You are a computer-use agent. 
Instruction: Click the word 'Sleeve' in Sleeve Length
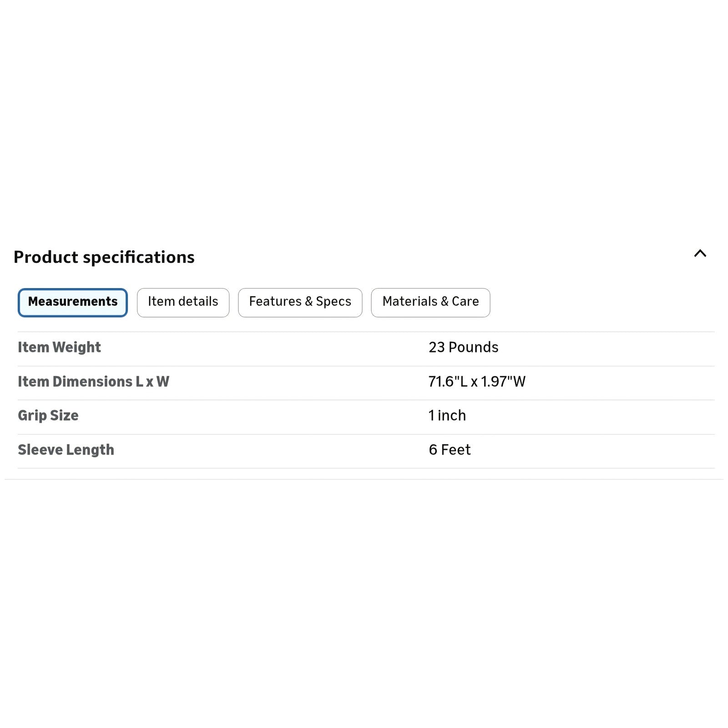pyautogui.click(x=40, y=450)
